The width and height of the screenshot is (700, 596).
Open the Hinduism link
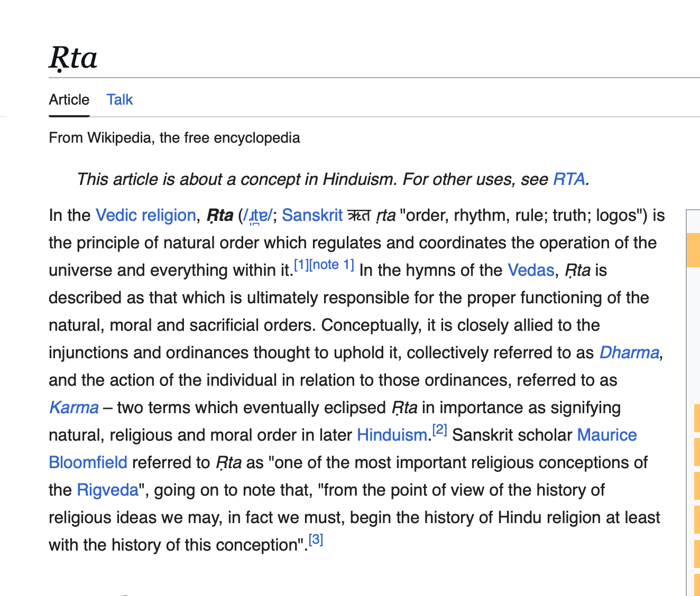[392, 435]
